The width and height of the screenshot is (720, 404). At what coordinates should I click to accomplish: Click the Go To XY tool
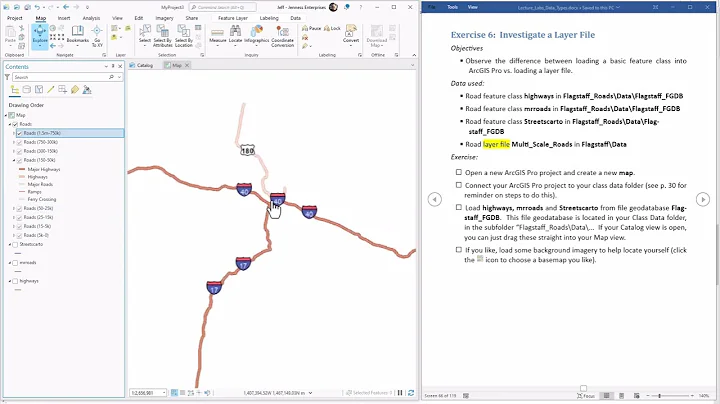[97, 36]
